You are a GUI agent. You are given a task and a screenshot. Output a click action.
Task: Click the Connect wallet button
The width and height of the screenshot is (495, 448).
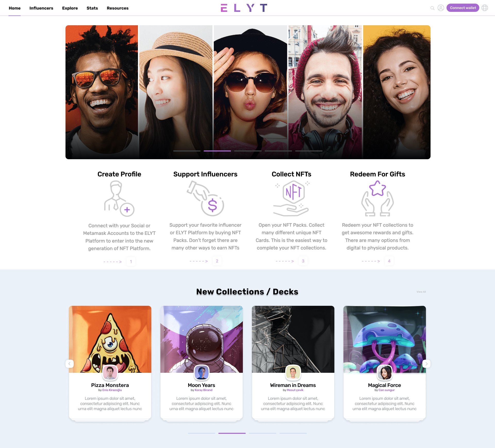[463, 8]
